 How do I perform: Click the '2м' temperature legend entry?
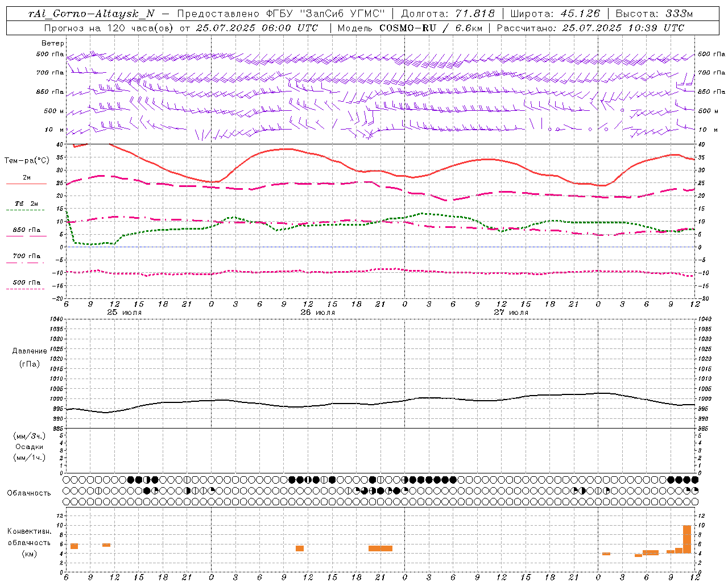(27, 177)
